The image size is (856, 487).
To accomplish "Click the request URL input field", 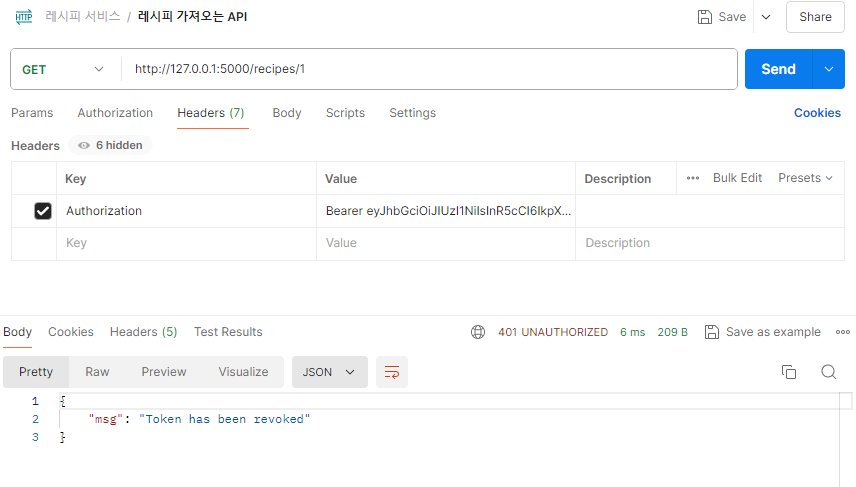I will (x=429, y=69).
